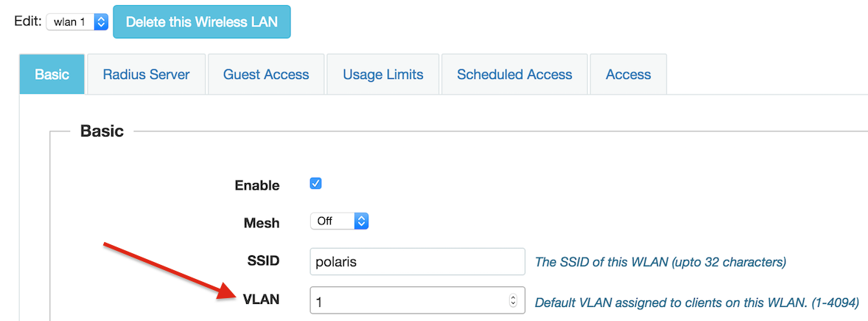Image resolution: width=868 pixels, height=321 pixels.
Task: Decrement VLAN using the down stepper arrow
Action: coord(513,304)
